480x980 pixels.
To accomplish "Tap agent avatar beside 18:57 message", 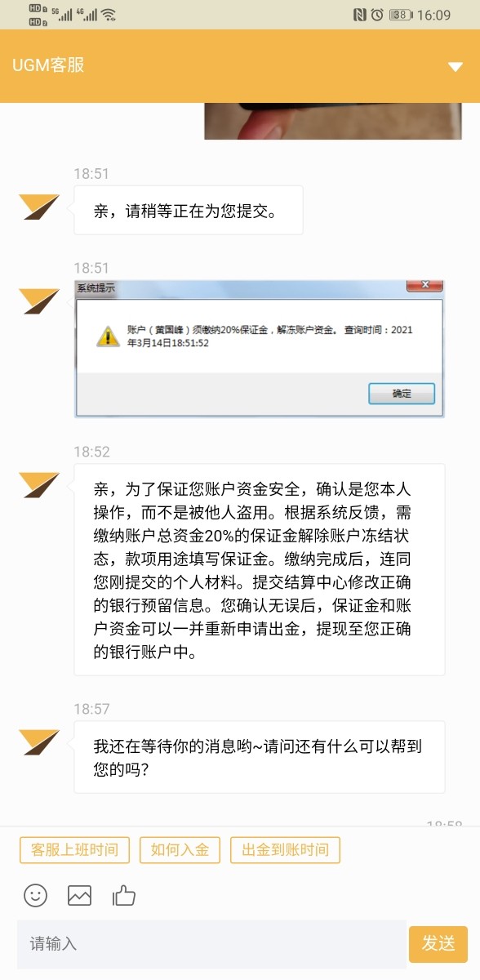I will pos(40,742).
